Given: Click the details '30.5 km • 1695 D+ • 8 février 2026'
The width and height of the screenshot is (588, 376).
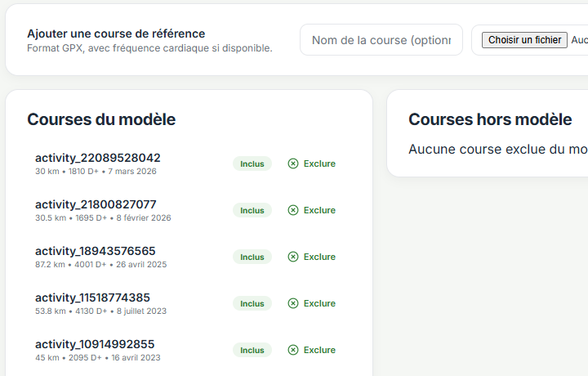Looking at the screenshot, I should click(103, 217).
